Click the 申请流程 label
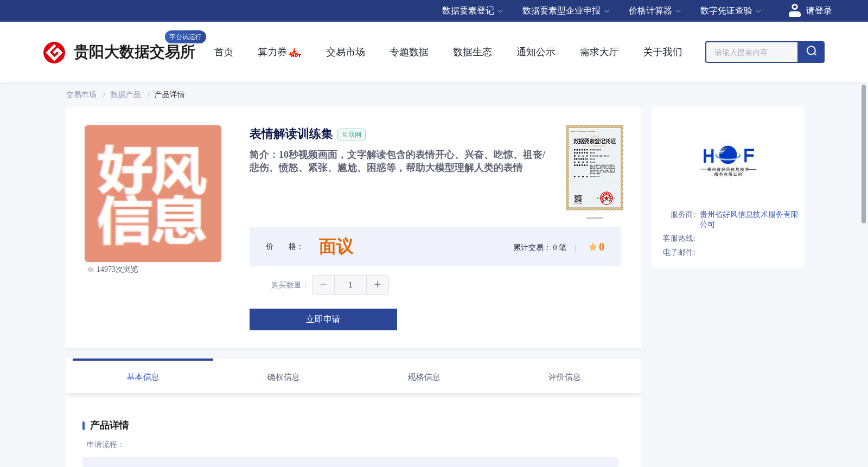The image size is (868, 467). point(105,444)
